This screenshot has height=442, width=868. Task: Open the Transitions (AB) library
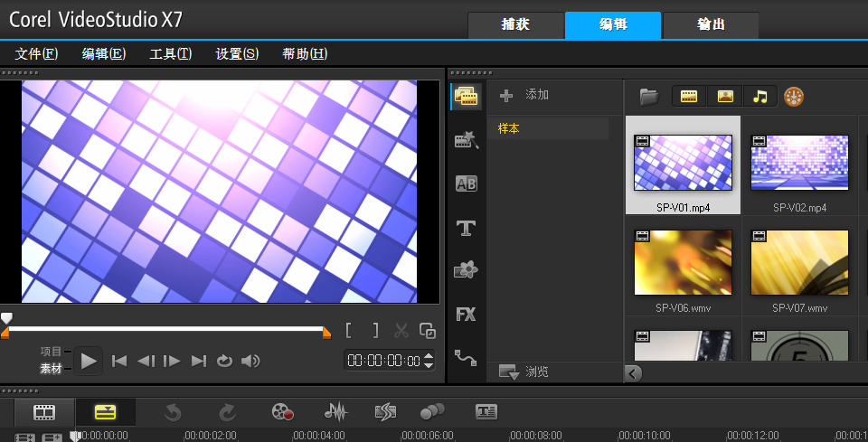467,183
